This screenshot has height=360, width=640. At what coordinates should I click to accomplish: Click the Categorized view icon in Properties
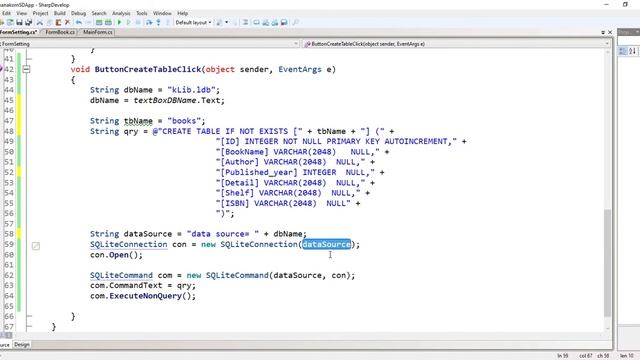point(623,51)
